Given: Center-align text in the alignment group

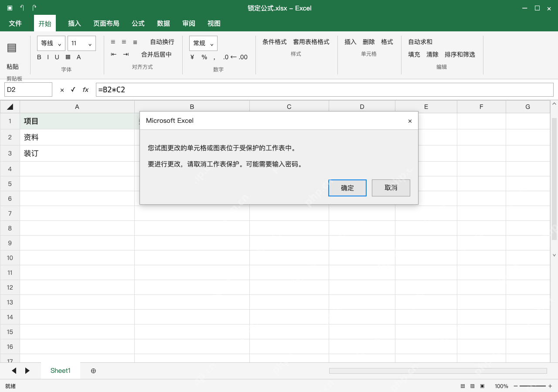Looking at the screenshot, I should click(124, 42).
